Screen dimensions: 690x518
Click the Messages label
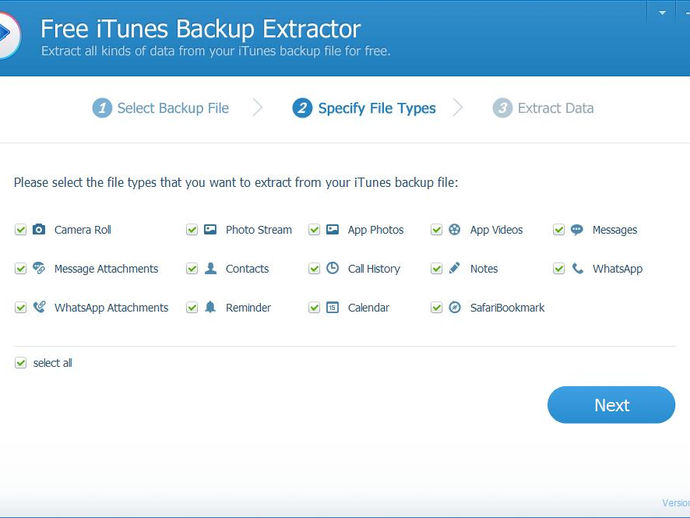(x=615, y=230)
